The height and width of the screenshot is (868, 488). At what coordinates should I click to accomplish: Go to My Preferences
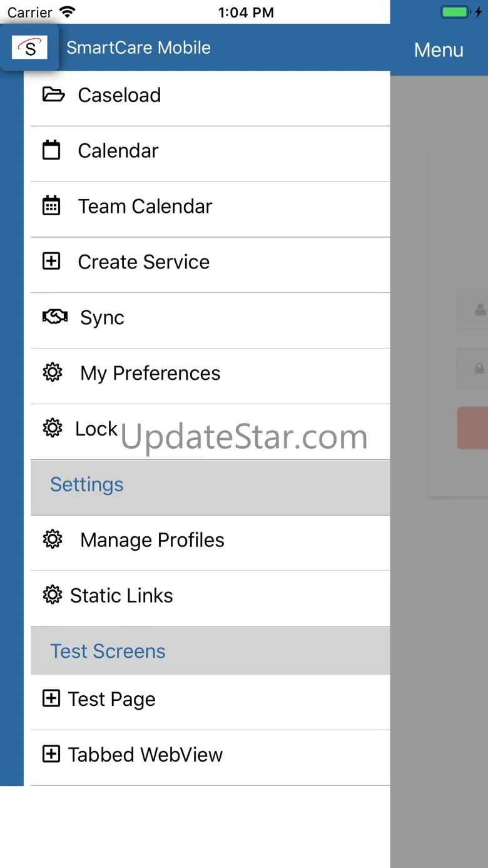coord(150,374)
